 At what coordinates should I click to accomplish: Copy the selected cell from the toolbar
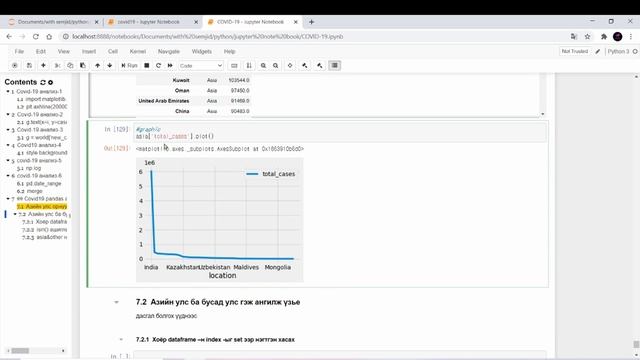(70, 65)
